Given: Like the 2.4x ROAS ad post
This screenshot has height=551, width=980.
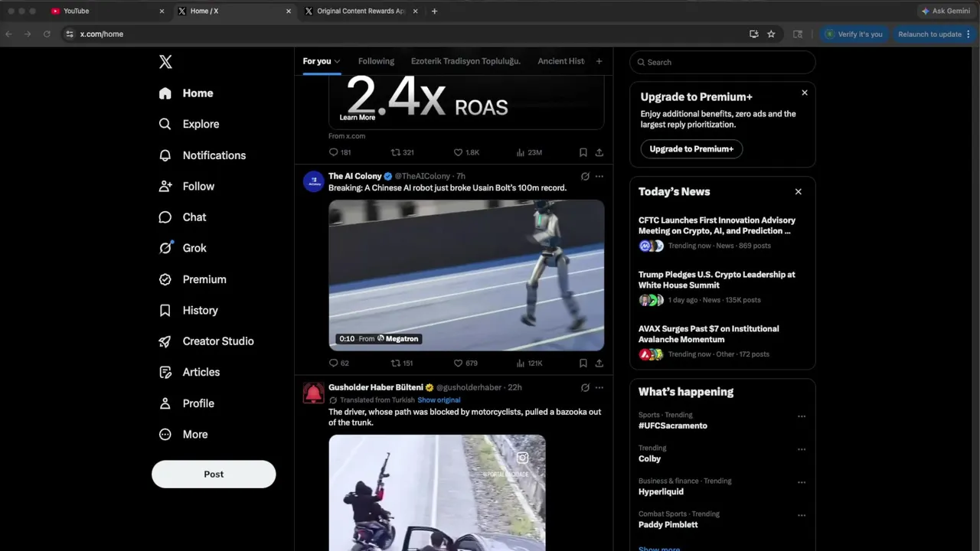Looking at the screenshot, I should [x=466, y=152].
